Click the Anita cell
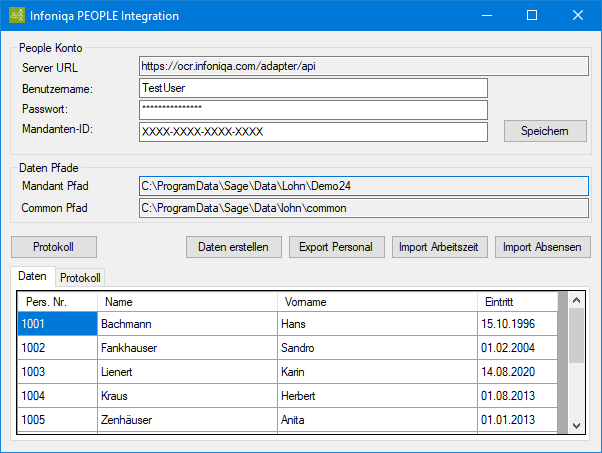The image size is (602, 453). tap(377, 420)
